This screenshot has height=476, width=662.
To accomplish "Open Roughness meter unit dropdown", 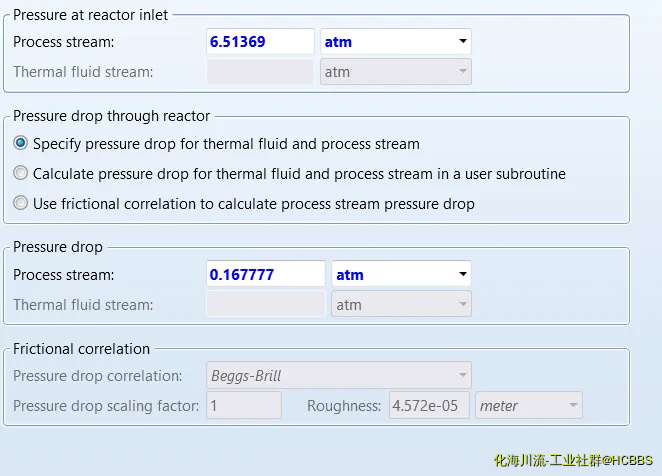I will pyautogui.click(x=529, y=405).
